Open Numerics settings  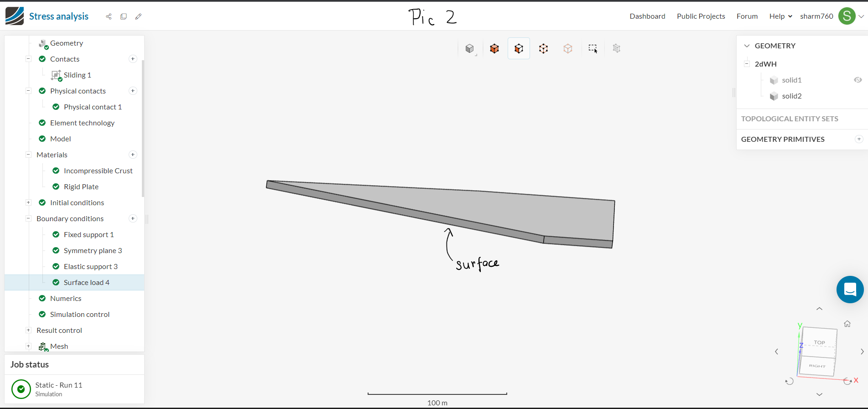[x=66, y=298]
